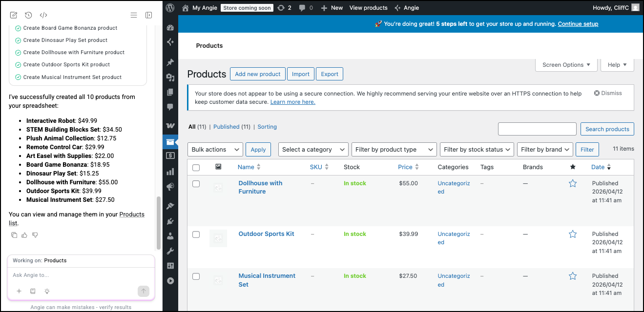Open the WordPress Dashboard sidebar icon
This screenshot has height=312, width=644.
(x=170, y=28)
